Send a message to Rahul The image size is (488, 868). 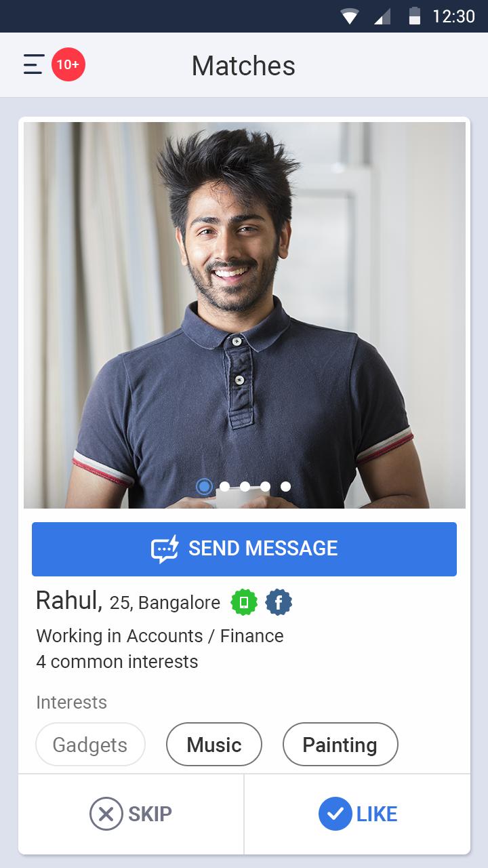click(244, 549)
